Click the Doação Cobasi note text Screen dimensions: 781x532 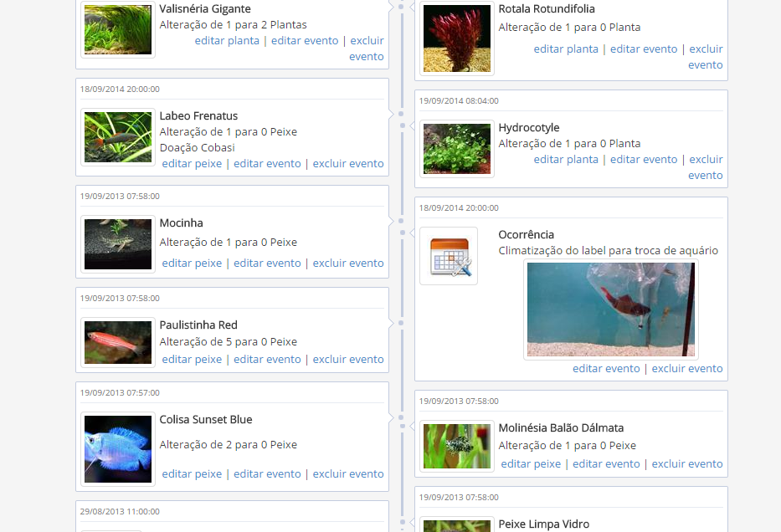(x=198, y=148)
